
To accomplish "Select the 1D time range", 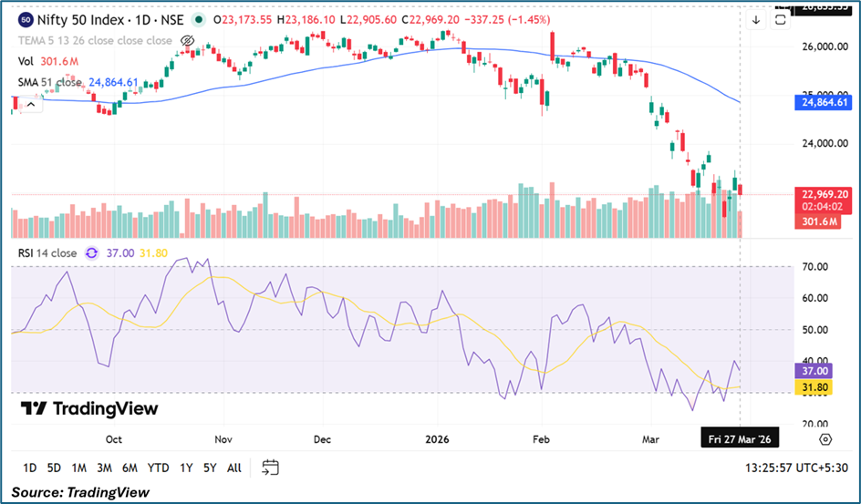I will click(30, 468).
